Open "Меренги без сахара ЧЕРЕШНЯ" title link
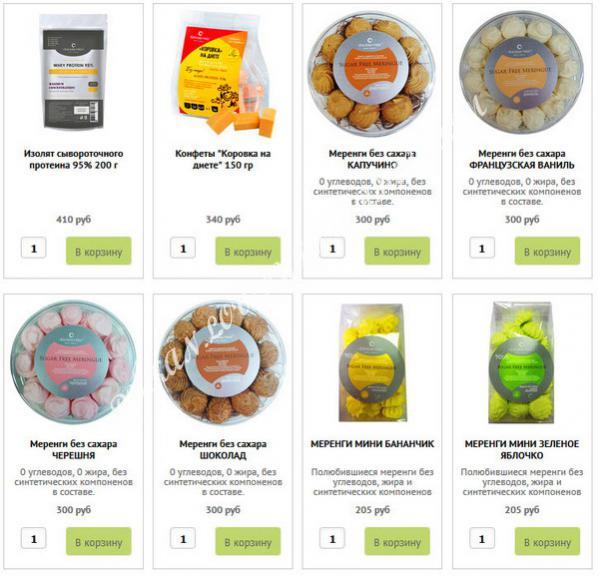The image size is (599, 576). click(x=73, y=450)
